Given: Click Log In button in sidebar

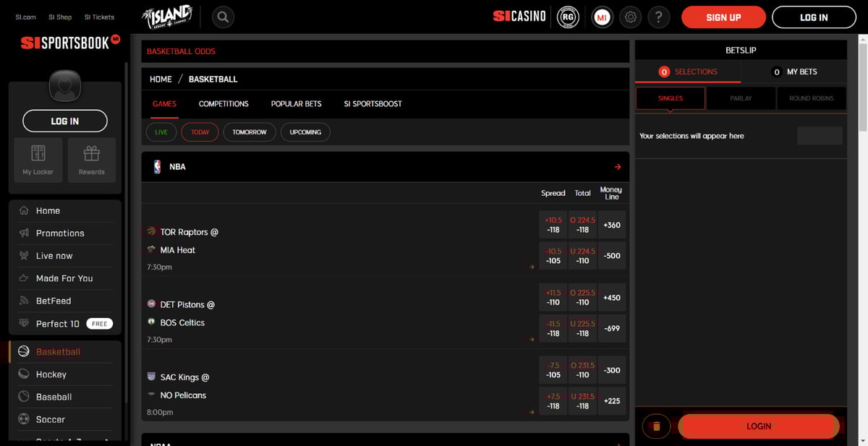Looking at the screenshot, I should (x=65, y=121).
